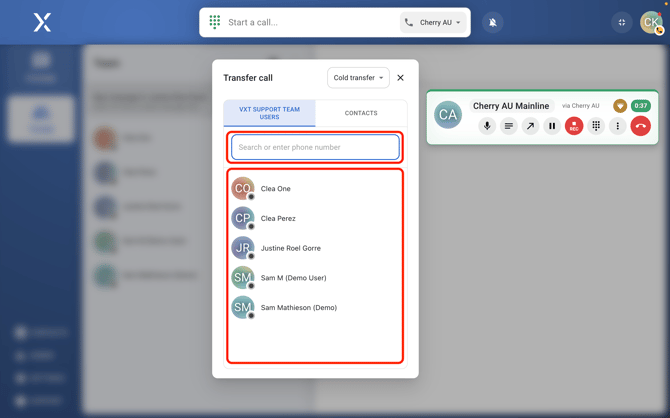The height and width of the screenshot is (418, 670).
Task: Open call notes icon in call panel
Action: 509,126
